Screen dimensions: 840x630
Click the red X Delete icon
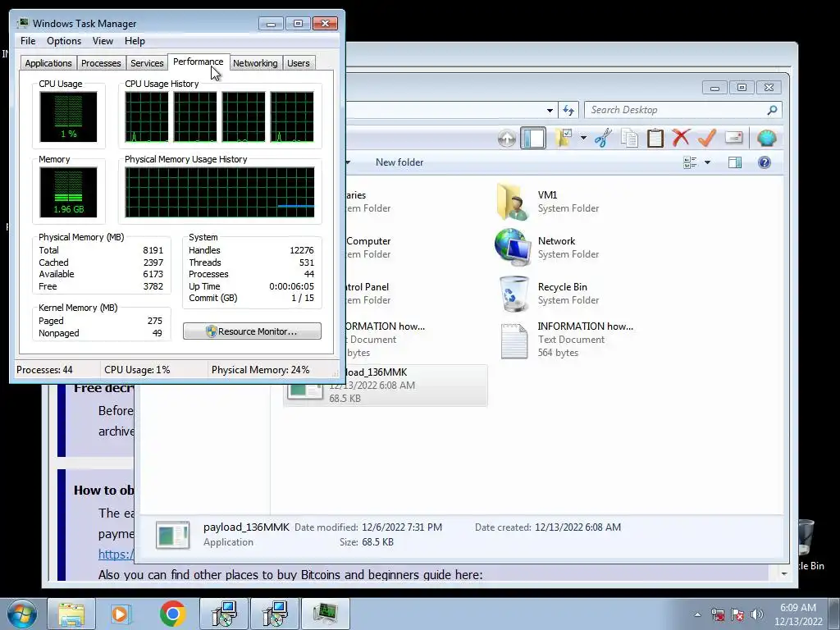pos(681,138)
